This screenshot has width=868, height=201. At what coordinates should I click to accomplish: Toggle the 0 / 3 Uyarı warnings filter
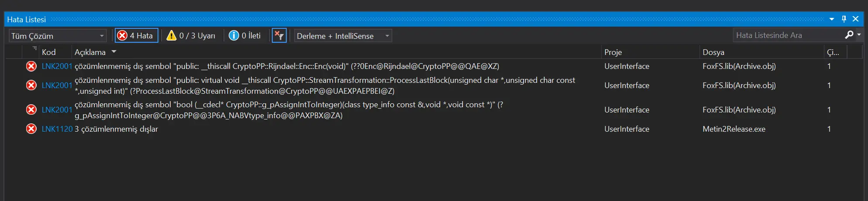click(x=191, y=36)
